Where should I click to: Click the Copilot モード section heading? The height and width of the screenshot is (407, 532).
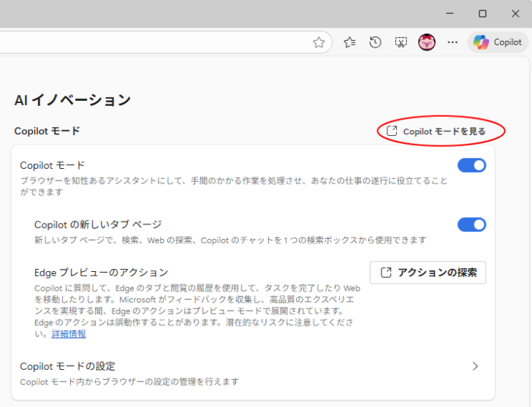coord(47,132)
